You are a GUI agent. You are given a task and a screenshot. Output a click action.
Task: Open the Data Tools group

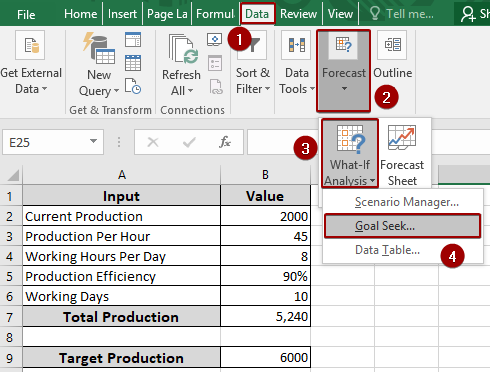pyautogui.click(x=297, y=63)
